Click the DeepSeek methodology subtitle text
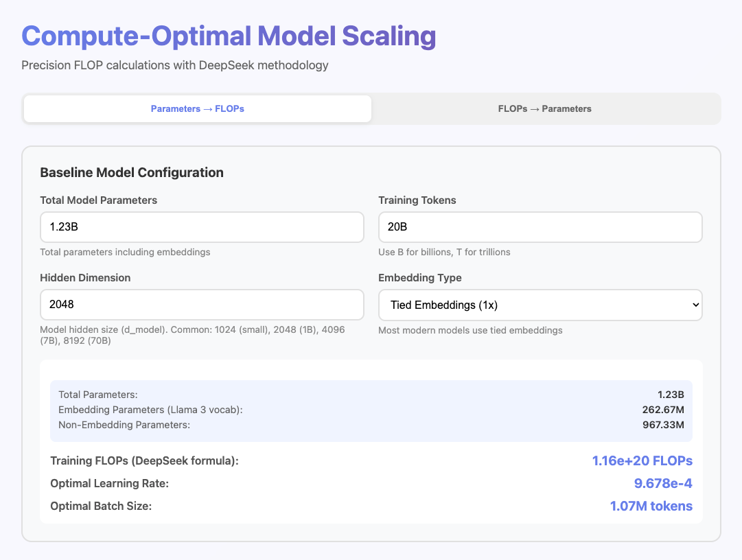This screenshot has height=560, width=742. (175, 65)
